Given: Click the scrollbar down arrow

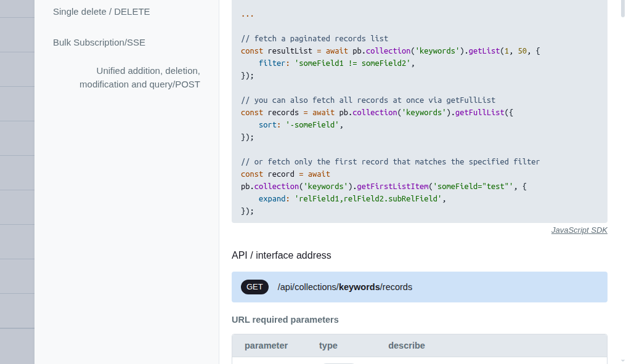Looking at the screenshot, I should click(623, 361).
